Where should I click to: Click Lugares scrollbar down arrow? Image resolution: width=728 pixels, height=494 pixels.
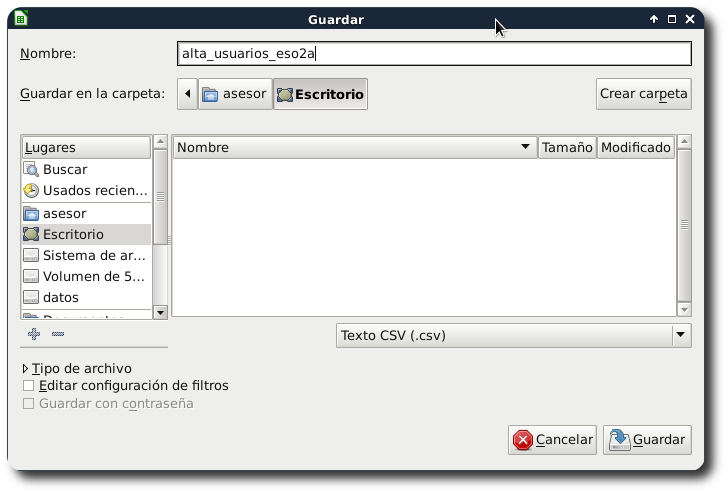point(160,312)
